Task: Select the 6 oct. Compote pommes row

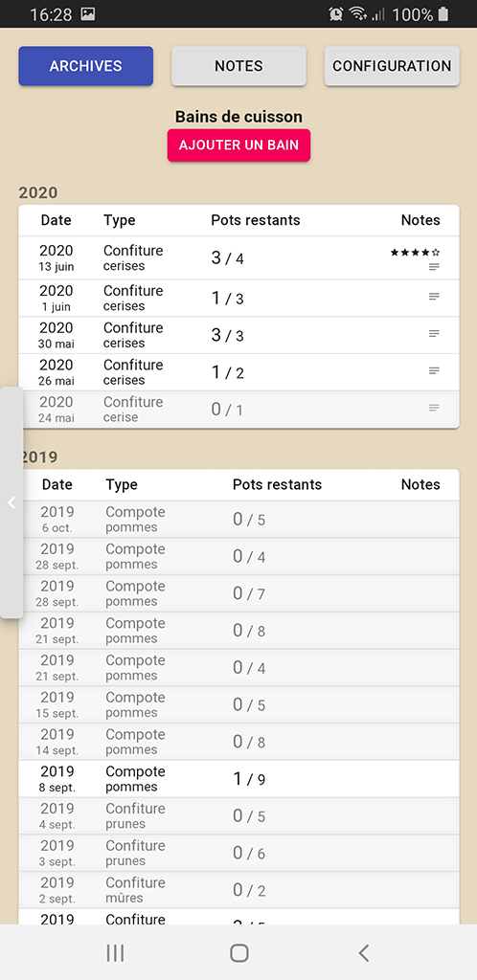Action: (x=238, y=520)
